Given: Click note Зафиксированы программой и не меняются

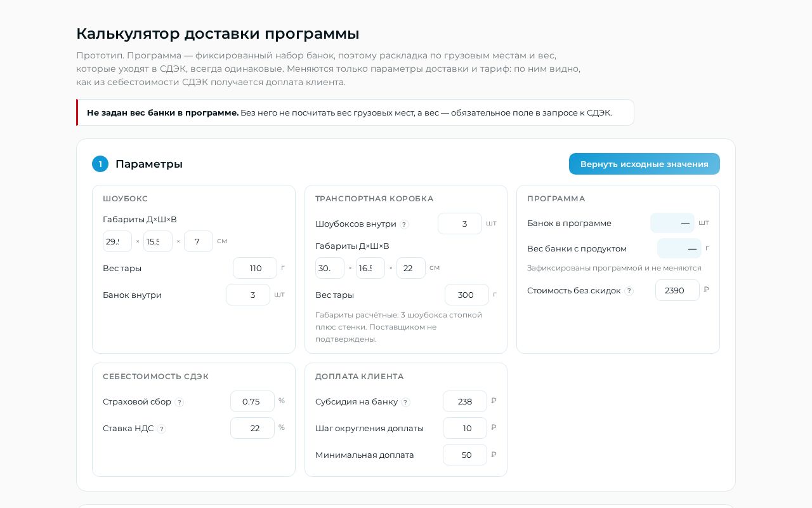Looking at the screenshot, I should 614,268.
